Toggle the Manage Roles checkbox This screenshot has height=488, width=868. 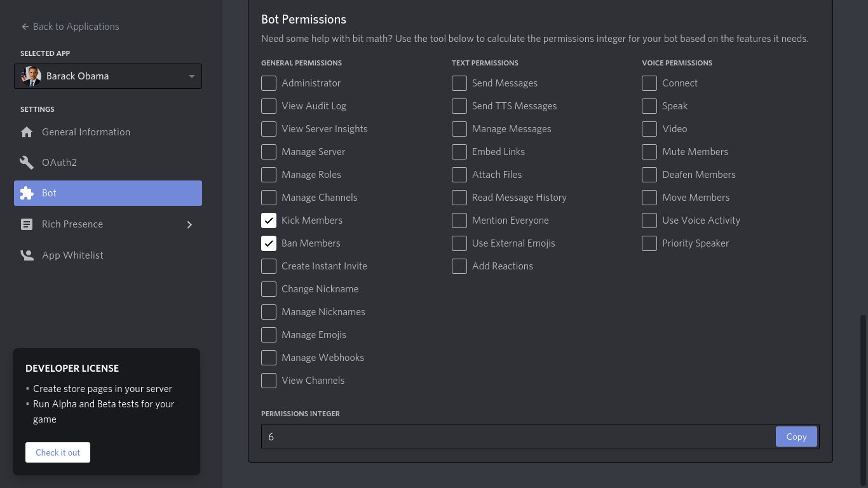tap(269, 175)
